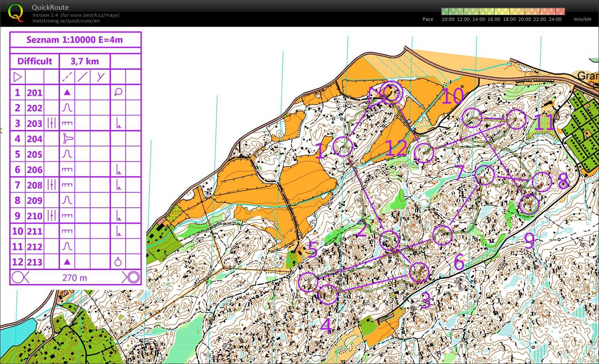Click the middle-marker symbol beside code 203

[x=51, y=123]
